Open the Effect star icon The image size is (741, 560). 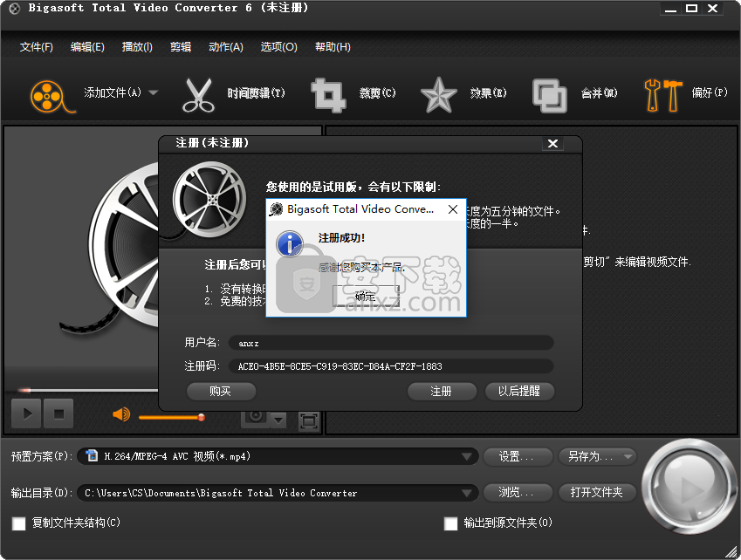tap(438, 95)
